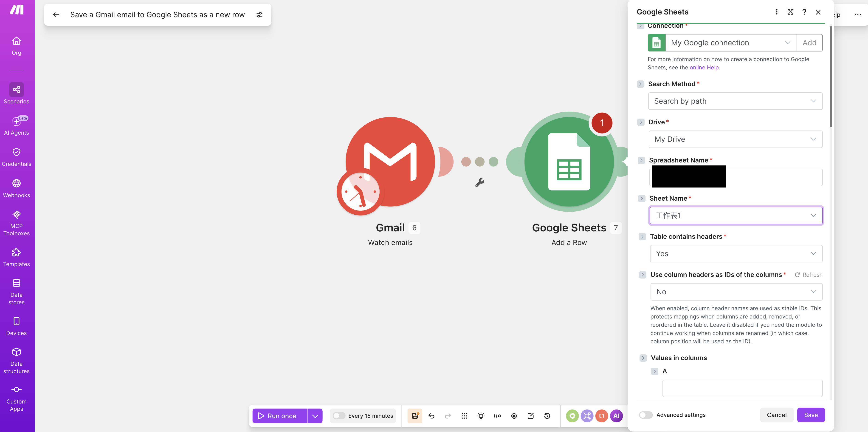868x432 pixels.
Task: Undo the last change in the toolbar
Action: [431, 416]
